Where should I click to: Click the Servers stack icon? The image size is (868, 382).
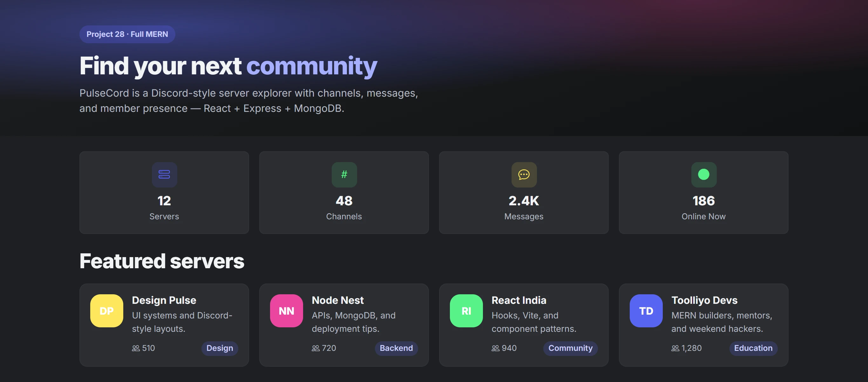[x=164, y=174]
